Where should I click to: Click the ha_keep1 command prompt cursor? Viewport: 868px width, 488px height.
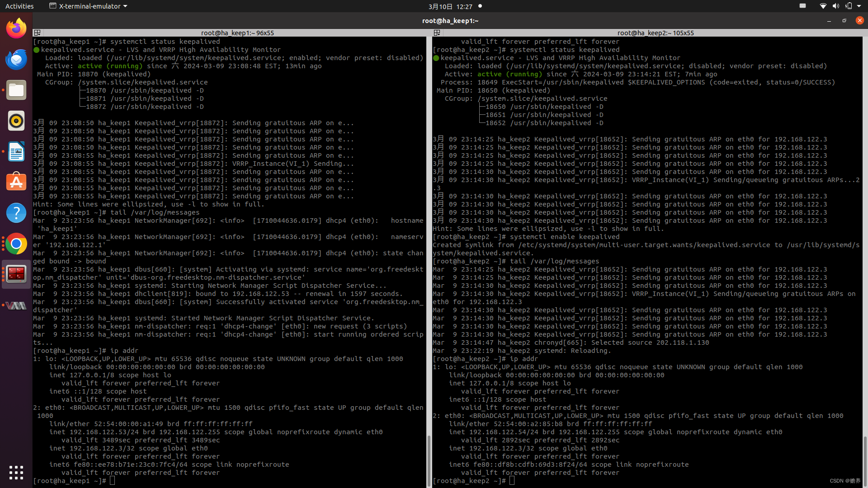tap(112, 481)
